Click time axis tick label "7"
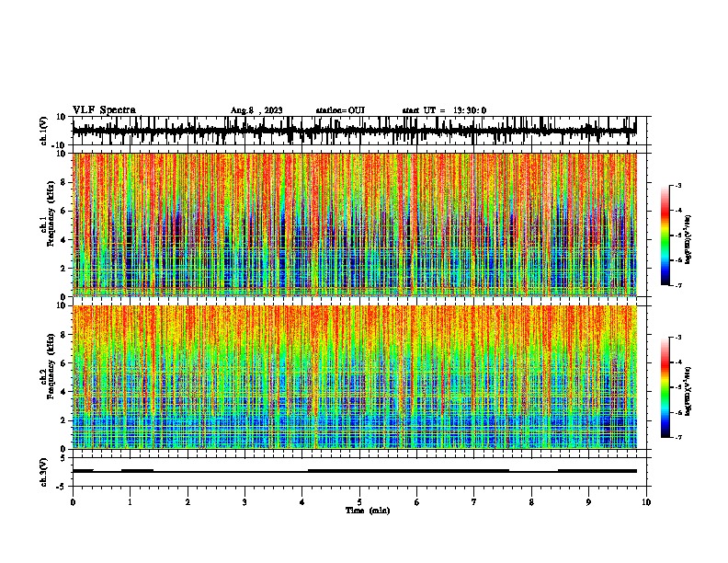The image size is (728, 563). click(x=474, y=502)
